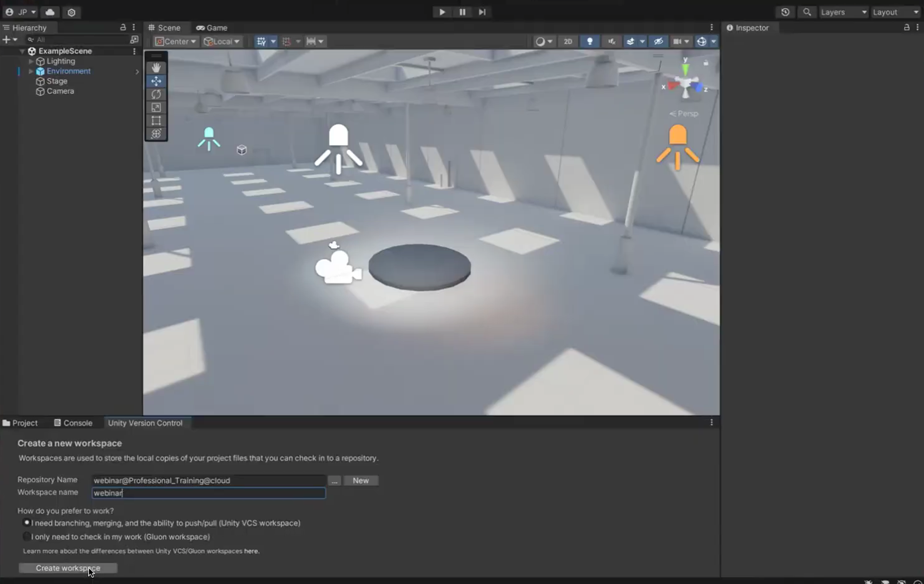924x584 pixels.
Task: Open the Undo History icon
Action: [785, 12]
